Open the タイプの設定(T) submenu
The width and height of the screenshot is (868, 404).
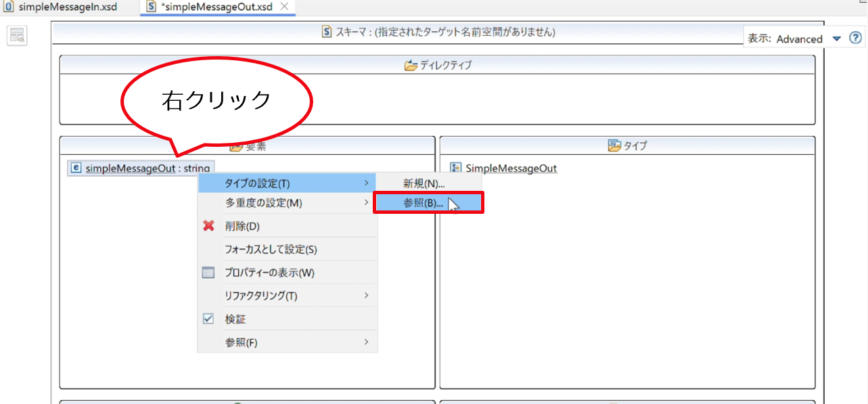click(287, 183)
